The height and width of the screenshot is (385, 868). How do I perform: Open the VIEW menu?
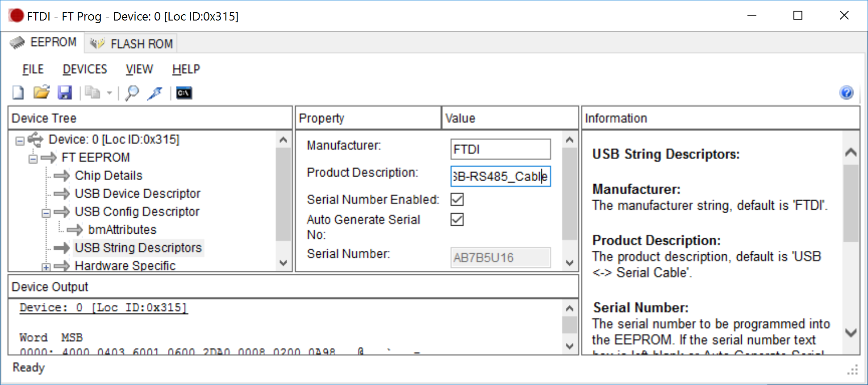(x=139, y=69)
